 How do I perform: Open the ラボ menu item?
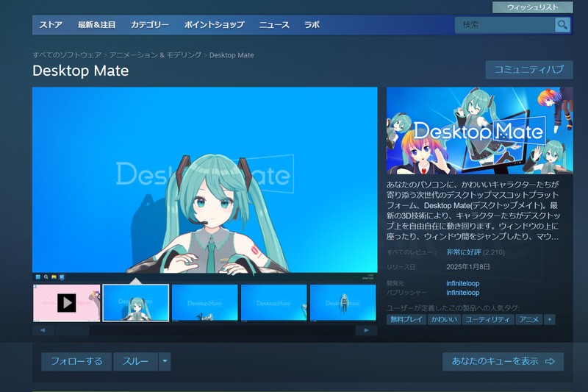coord(312,25)
